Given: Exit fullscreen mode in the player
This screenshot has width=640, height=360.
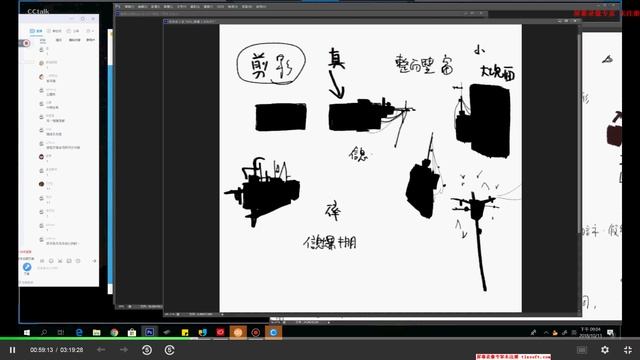Looking at the screenshot, I should tap(628, 350).
